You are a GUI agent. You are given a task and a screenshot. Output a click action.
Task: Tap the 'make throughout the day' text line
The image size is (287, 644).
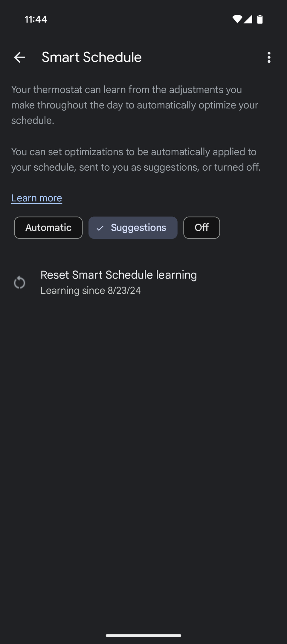coord(135,105)
